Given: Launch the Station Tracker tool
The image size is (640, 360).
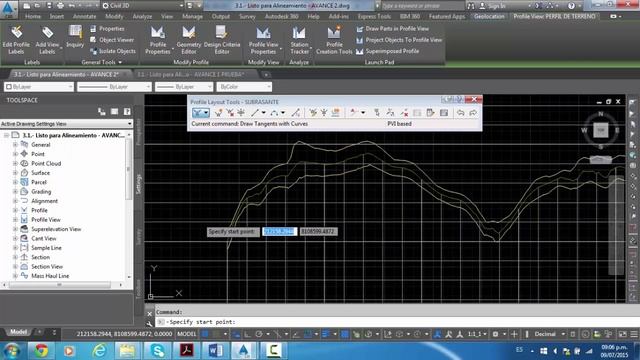Looking at the screenshot, I should point(299,40).
